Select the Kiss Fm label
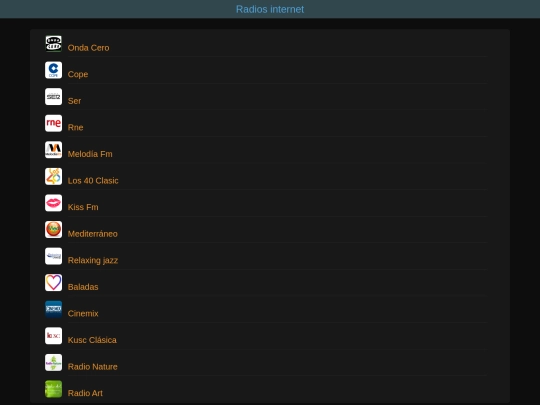Viewport: 540px width, 405px height. [83, 207]
